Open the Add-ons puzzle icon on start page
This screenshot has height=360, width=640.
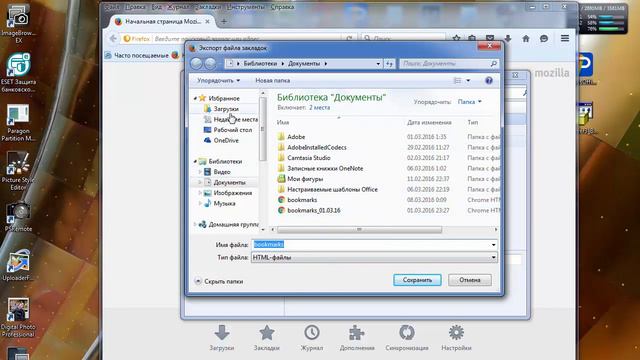(357, 333)
